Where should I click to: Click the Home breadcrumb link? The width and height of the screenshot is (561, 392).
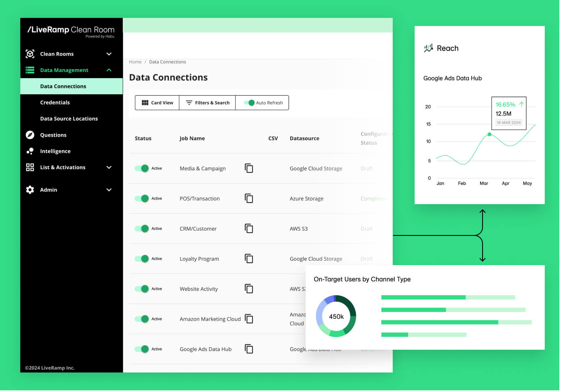(x=135, y=62)
